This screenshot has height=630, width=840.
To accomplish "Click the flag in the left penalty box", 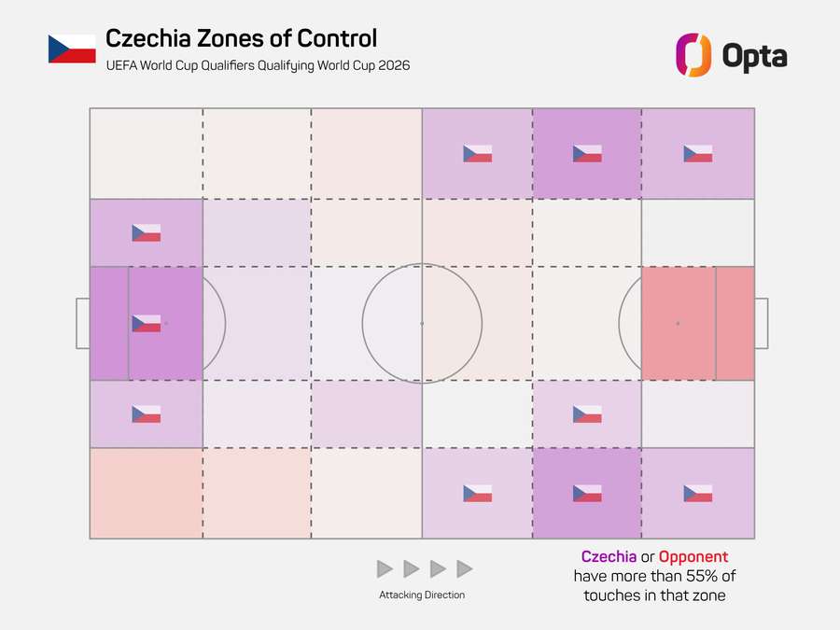I will (147, 324).
